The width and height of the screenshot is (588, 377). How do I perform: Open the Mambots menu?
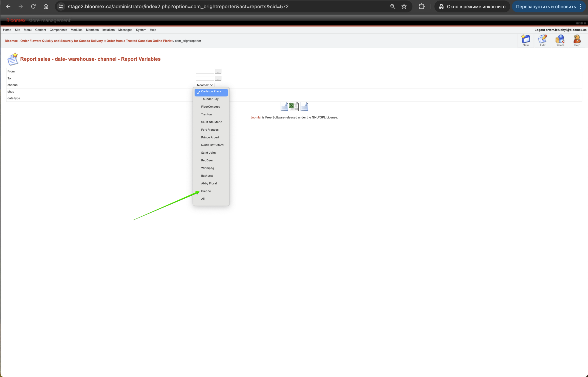pyautogui.click(x=92, y=30)
